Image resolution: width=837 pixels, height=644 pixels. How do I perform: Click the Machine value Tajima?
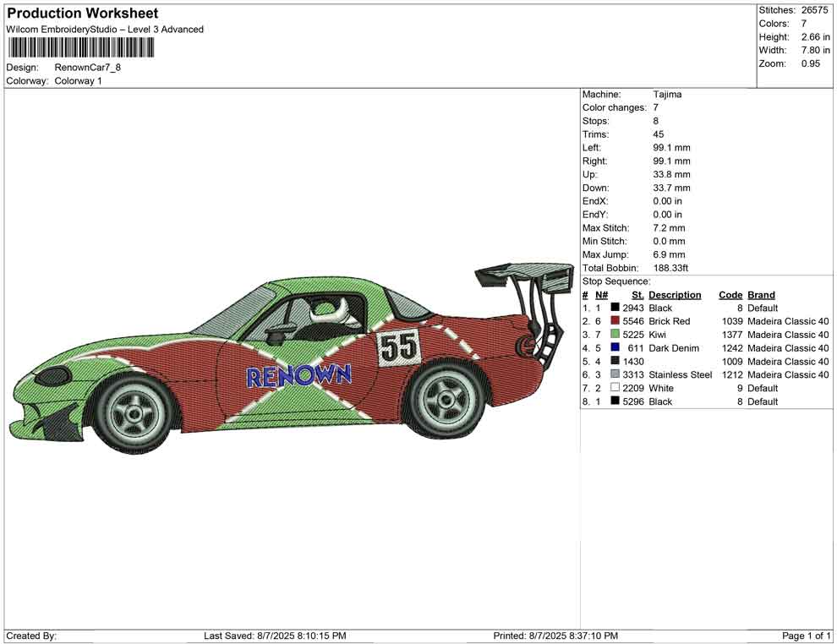pos(667,95)
